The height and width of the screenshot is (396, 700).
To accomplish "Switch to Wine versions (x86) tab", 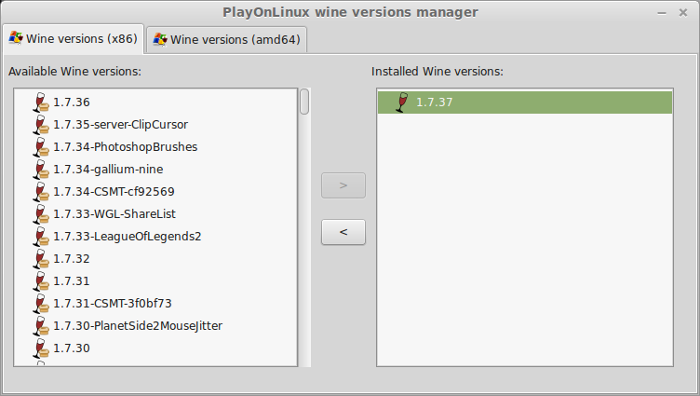I will (73, 39).
